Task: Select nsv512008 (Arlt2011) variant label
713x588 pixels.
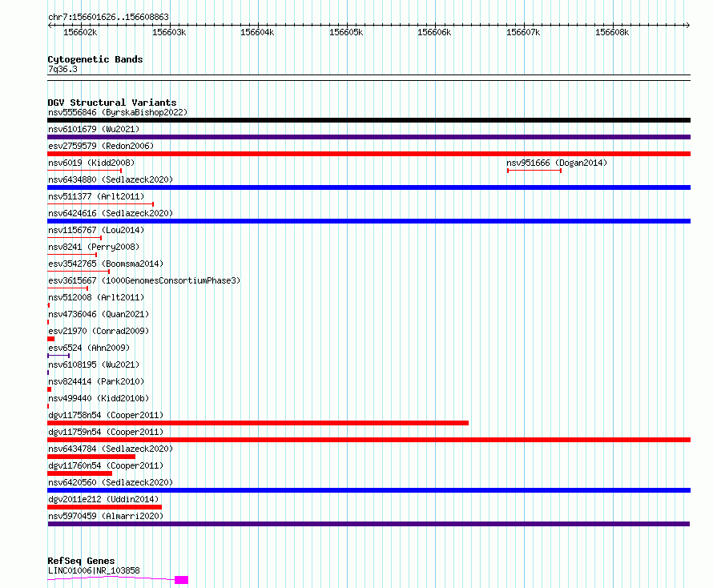Action: [96, 297]
